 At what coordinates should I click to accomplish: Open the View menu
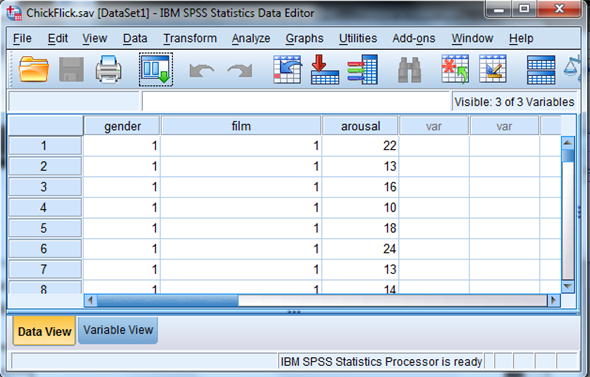94,38
